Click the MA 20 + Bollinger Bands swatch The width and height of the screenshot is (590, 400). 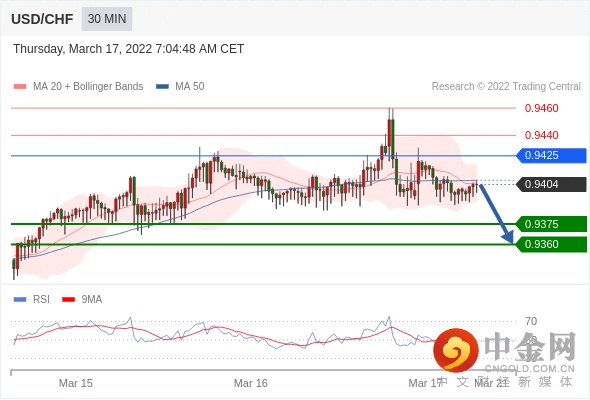20,87
